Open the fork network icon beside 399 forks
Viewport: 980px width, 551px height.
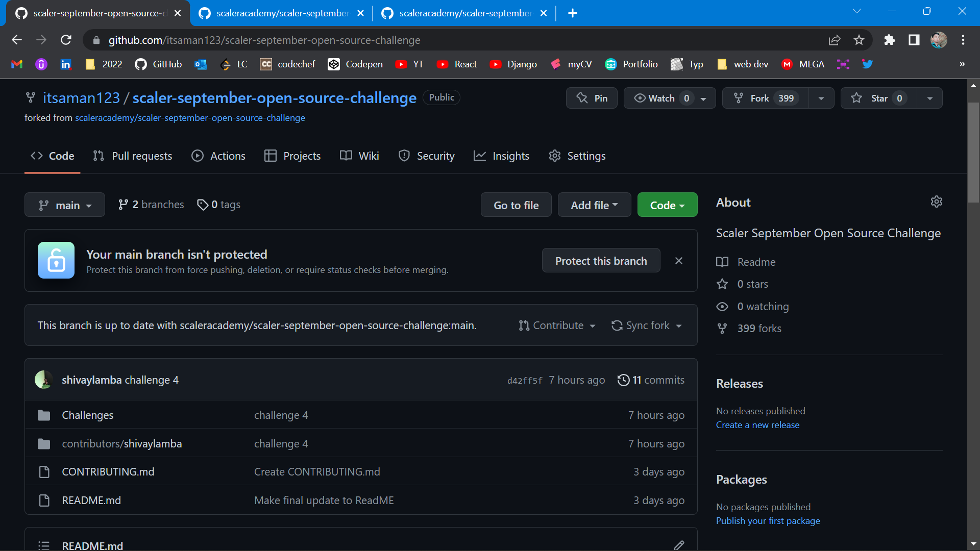(722, 328)
